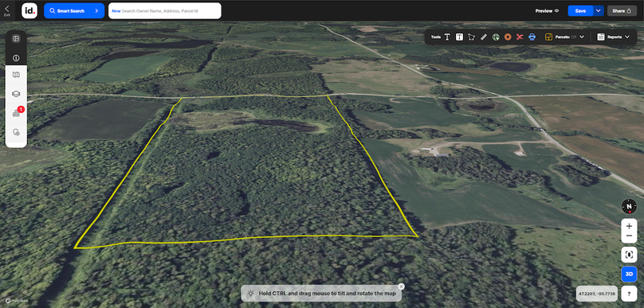Open the layers stack panel in sidebar
This screenshot has height=308, width=644.
pos(16,94)
